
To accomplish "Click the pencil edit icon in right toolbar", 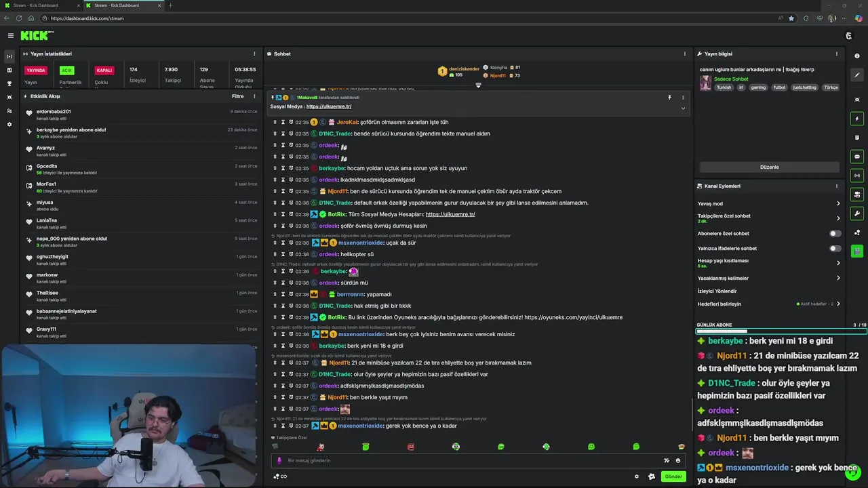I will (857, 75).
